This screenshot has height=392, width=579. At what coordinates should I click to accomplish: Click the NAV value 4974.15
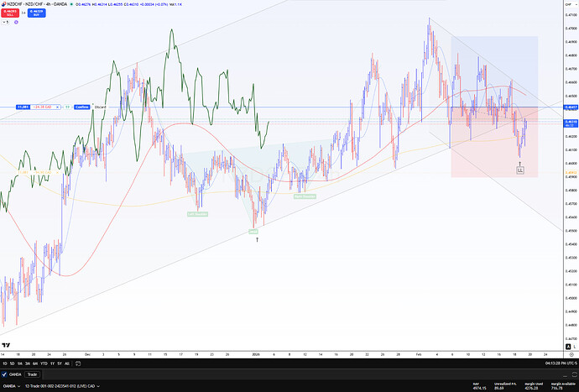(x=479, y=388)
